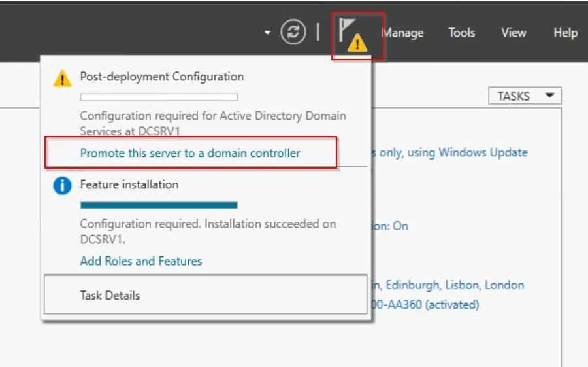Viewport: 588px width, 367px height.
Task: Click Add Roles and Features link
Action: pos(141,261)
